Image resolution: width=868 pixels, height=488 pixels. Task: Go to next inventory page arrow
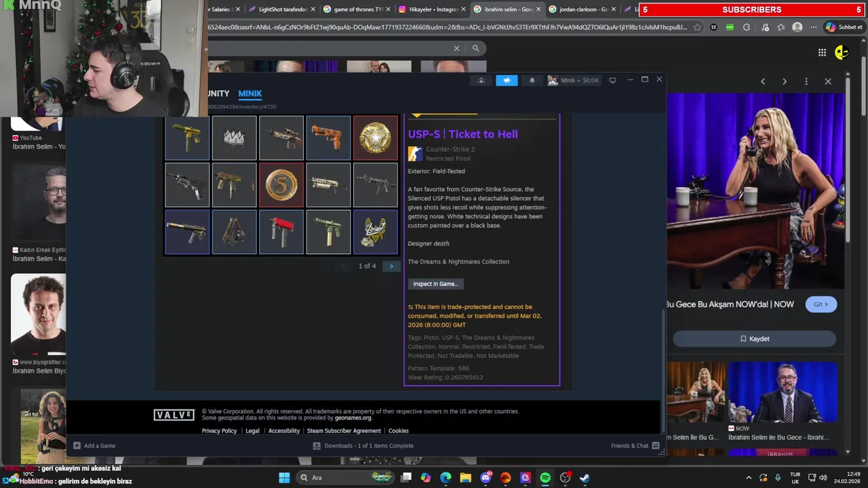(391, 266)
